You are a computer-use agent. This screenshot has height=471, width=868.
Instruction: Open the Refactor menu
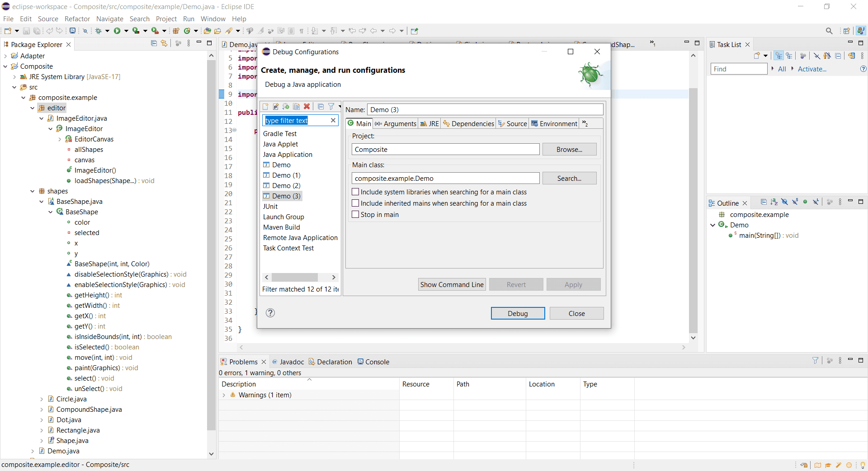(77, 19)
